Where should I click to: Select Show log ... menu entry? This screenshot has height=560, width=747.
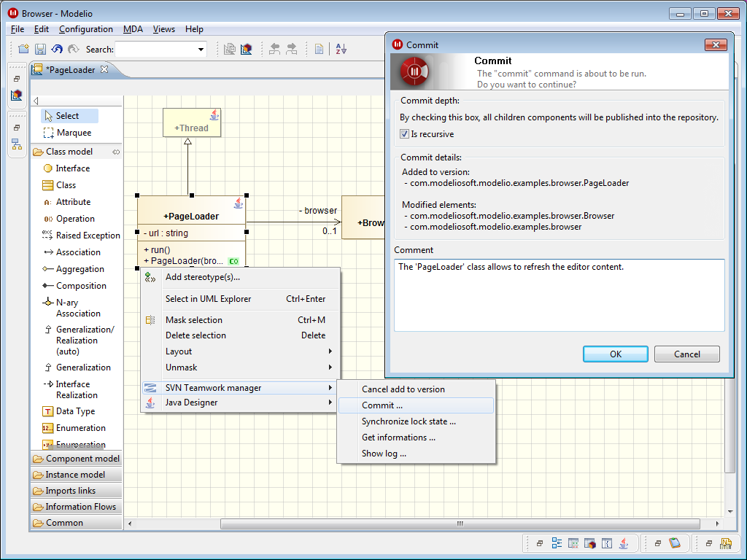click(x=416, y=454)
